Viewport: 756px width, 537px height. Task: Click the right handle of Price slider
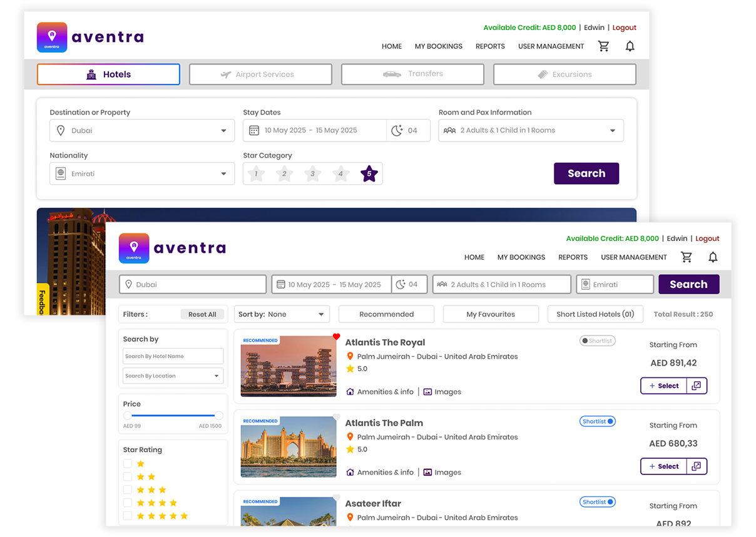[218, 416]
